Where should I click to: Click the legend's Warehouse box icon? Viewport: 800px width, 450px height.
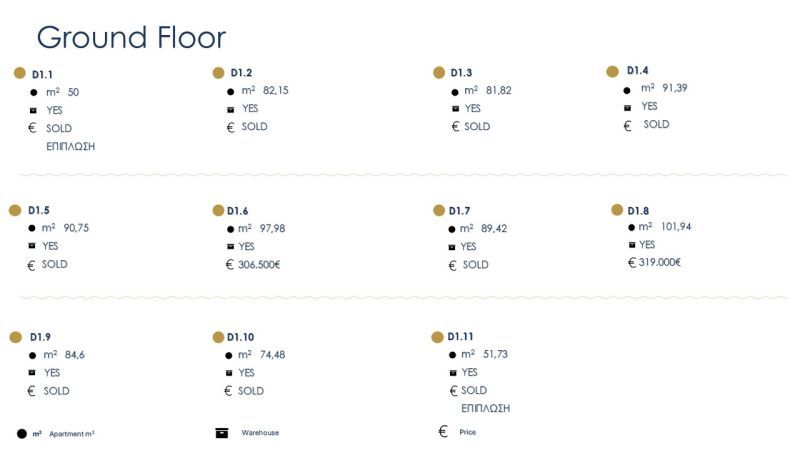coord(222,433)
